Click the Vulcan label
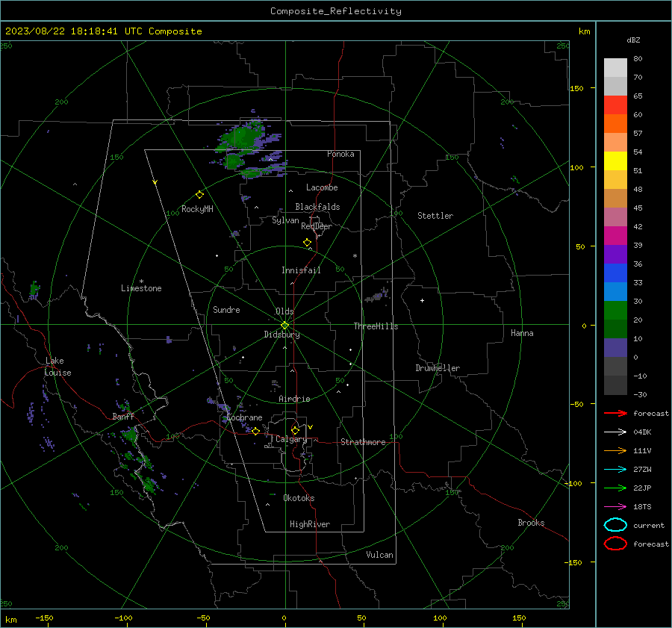Image resolution: width=672 pixels, height=628 pixels. pyautogui.click(x=379, y=555)
